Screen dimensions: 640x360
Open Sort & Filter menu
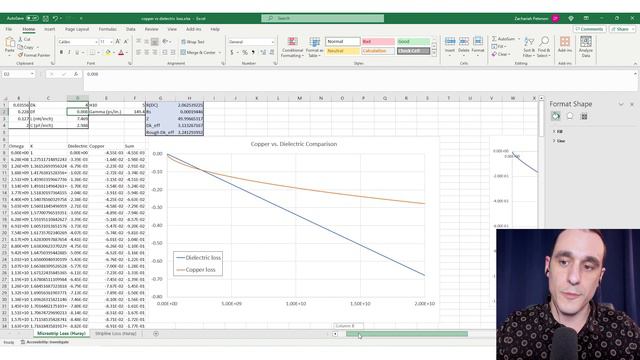click(529, 47)
